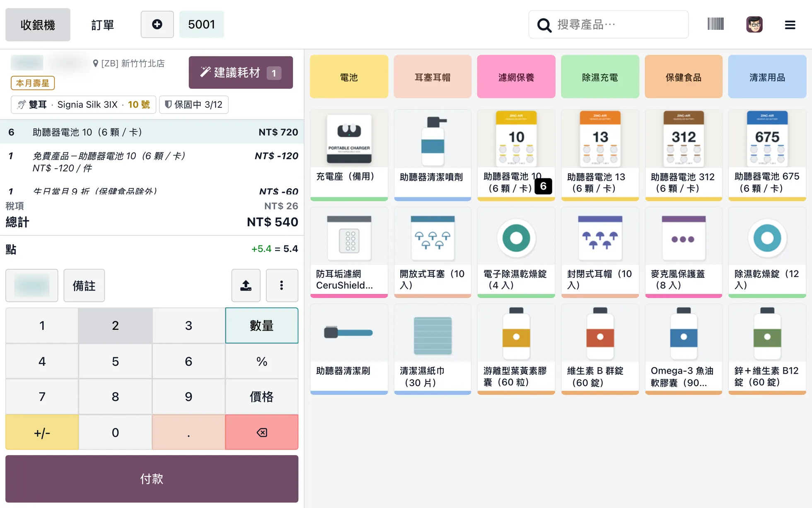Click the 保固中 3/12 warranty badge
This screenshot has height=508, width=812.
[x=193, y=105]
